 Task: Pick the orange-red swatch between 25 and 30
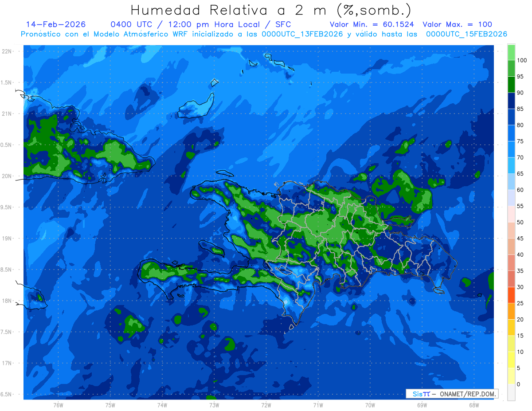pos(511,295)
